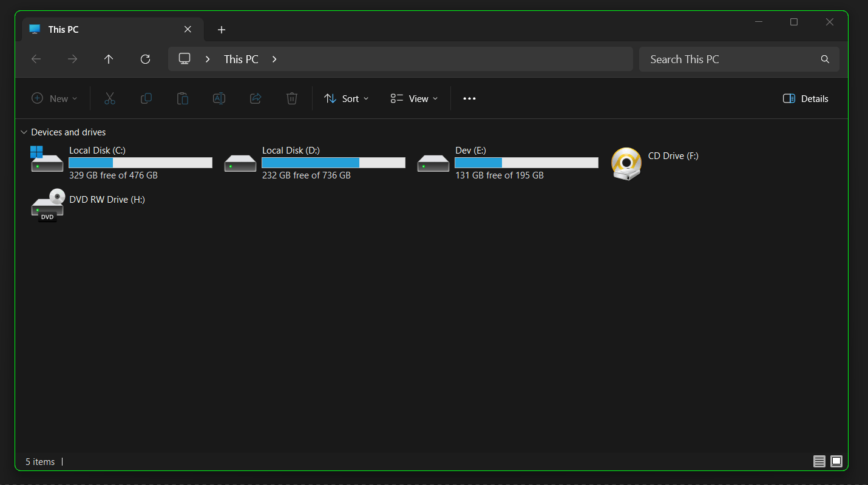This screenshot has height=485, width=868.
Task: Open the New dropdown menu
Action: tap(55, 98)
